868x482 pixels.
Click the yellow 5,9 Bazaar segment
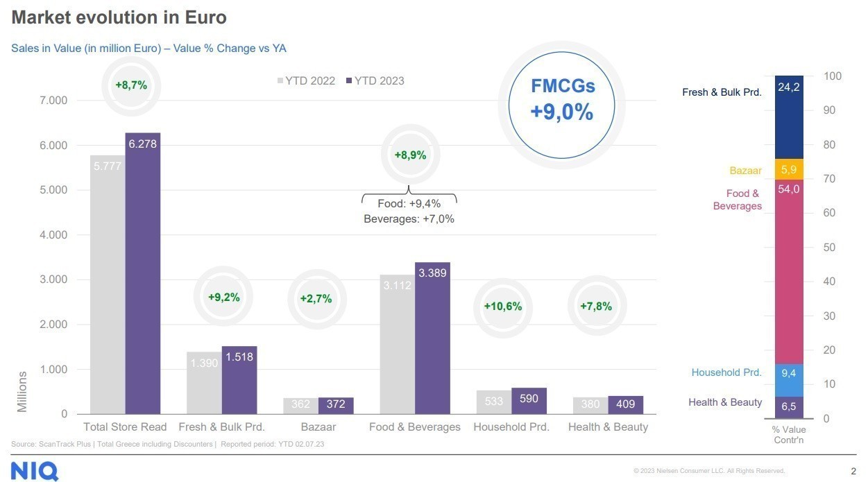pos(789,169)
